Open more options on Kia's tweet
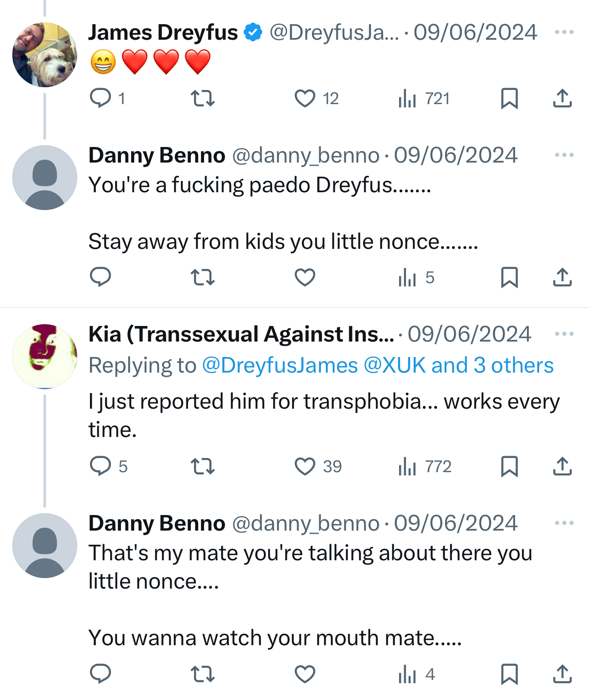589x700 pixels. coord(564,334)
